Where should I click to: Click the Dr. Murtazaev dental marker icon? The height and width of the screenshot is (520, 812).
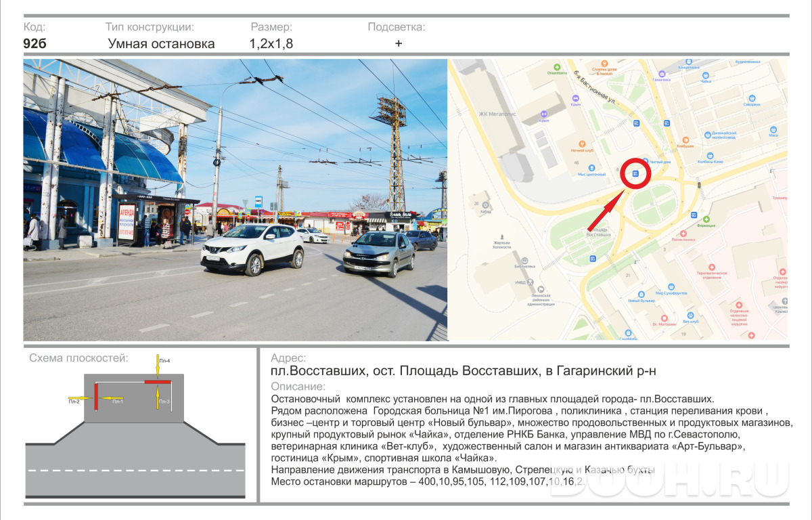tap(665, 318)
